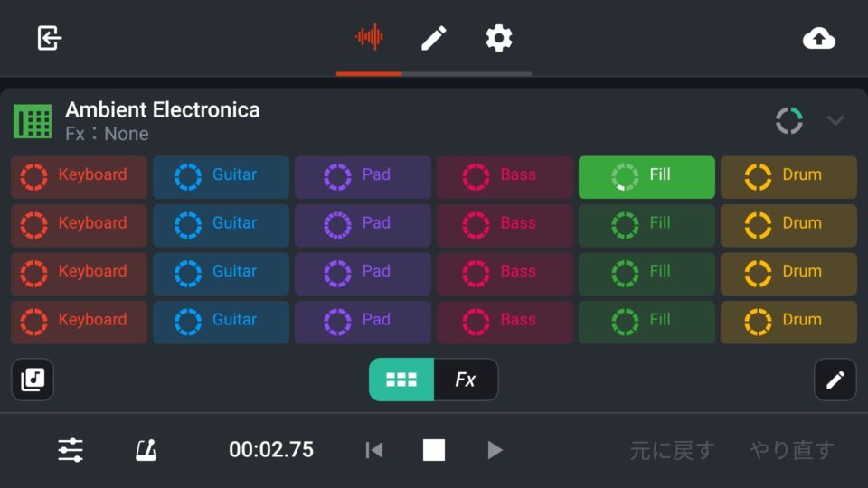Trigger the third-row Fill pad

pos(646,274)
